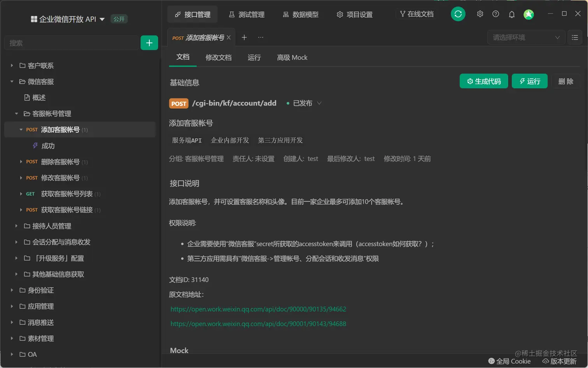Click the 搜索 search input field
This screenshot has width=588, height=368.
pyautogui.click(x=71, y=43)
